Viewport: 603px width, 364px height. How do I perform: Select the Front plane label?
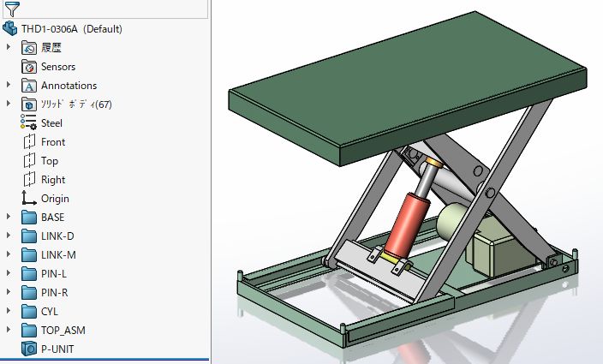53,142
